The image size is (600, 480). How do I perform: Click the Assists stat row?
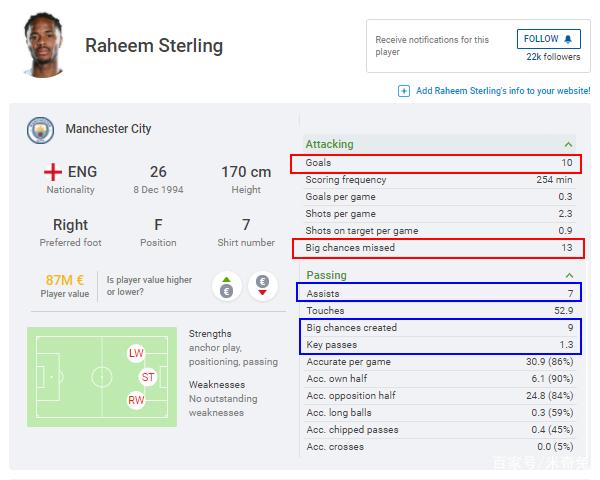[x=440, y=293]
